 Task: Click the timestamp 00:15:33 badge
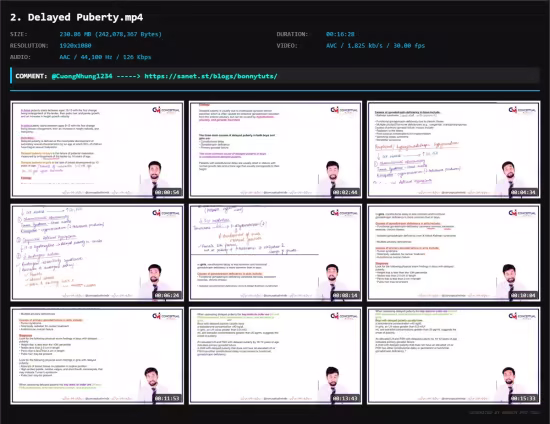tap(523, 399)
